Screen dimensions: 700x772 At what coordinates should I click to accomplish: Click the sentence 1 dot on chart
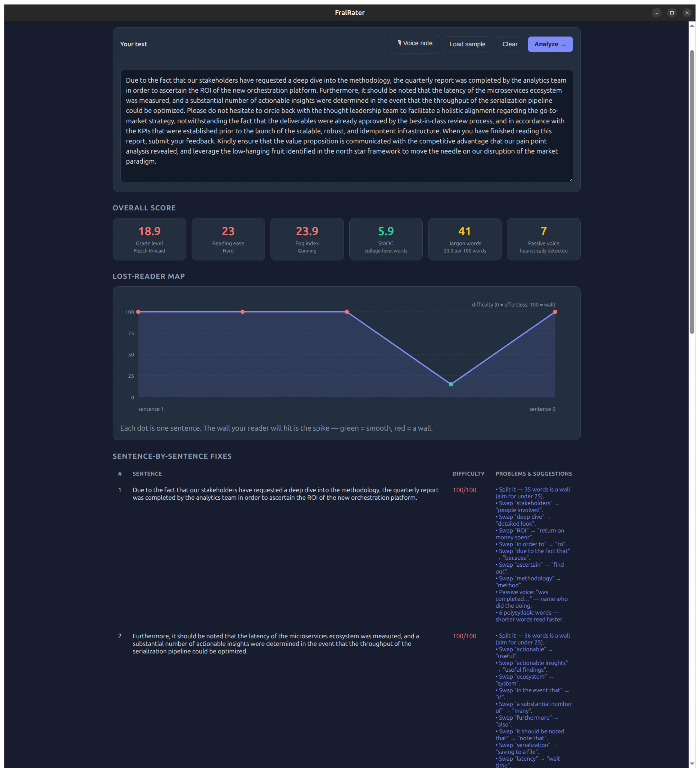coord(138,312)
